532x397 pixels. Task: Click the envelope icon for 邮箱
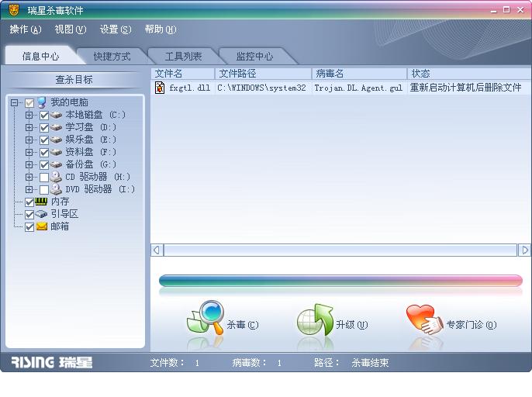click(x=41, y=226)
